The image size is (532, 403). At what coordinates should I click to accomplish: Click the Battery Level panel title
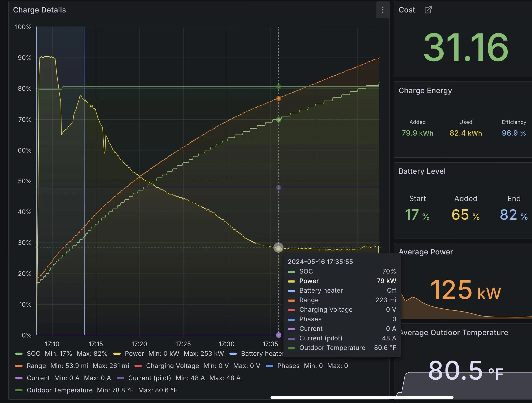tap(422, 171)
